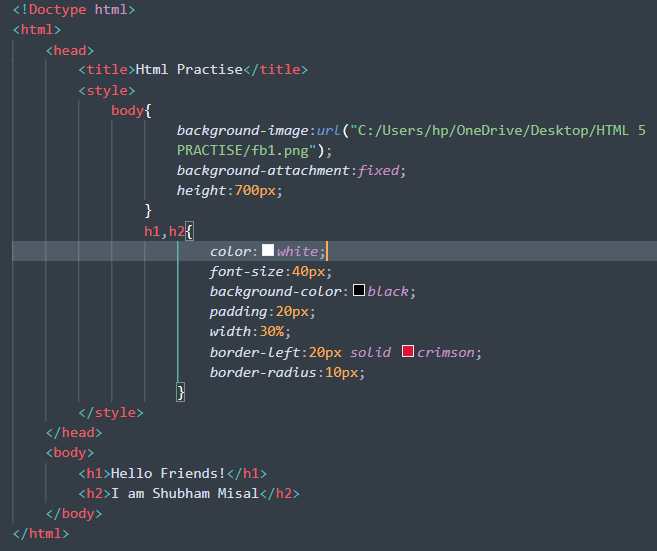Click the 'OneDrive' part of the path string

489,130
